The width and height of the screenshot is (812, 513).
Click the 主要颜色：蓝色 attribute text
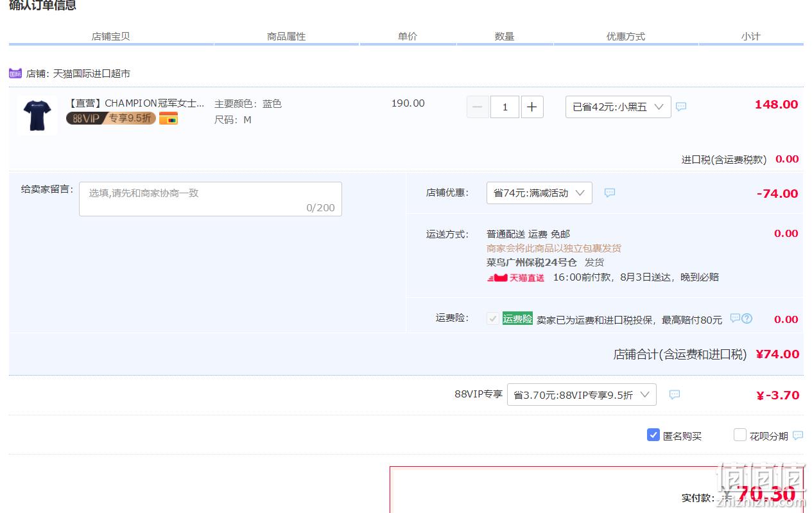(248, 103)
